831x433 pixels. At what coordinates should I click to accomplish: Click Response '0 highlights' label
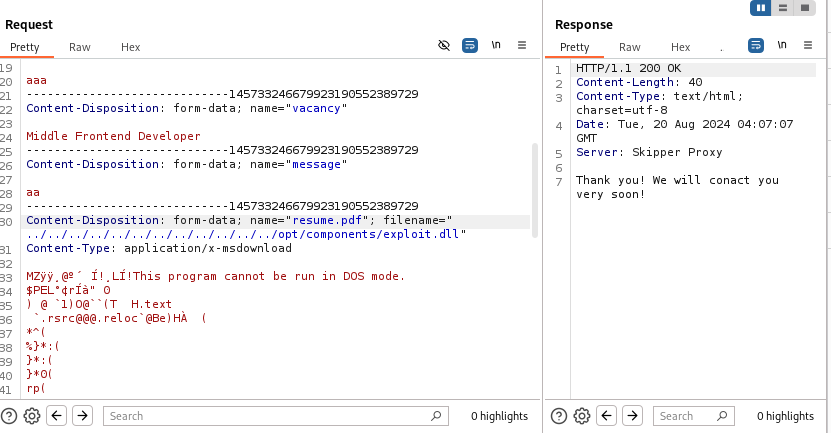point(785,416)
